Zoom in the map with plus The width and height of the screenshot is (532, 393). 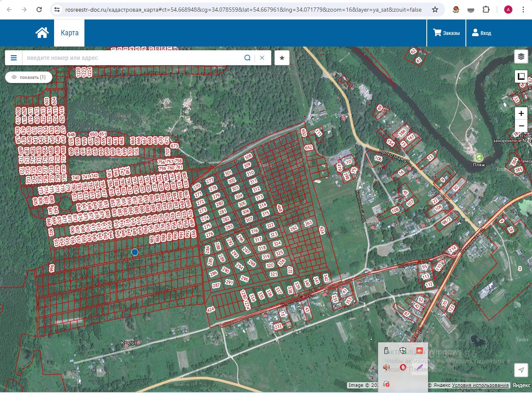pos(521,113)
